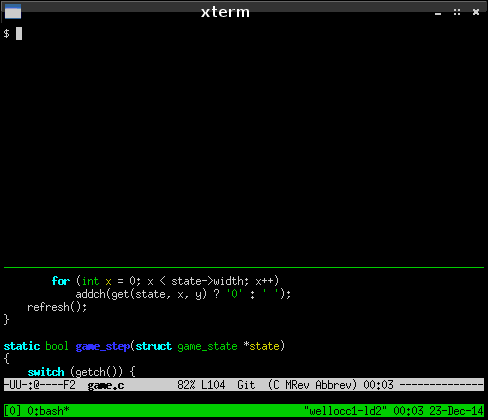Click the L104 line number indicator
The height and width of the screenshot is (420, 488).
point(213,385)
